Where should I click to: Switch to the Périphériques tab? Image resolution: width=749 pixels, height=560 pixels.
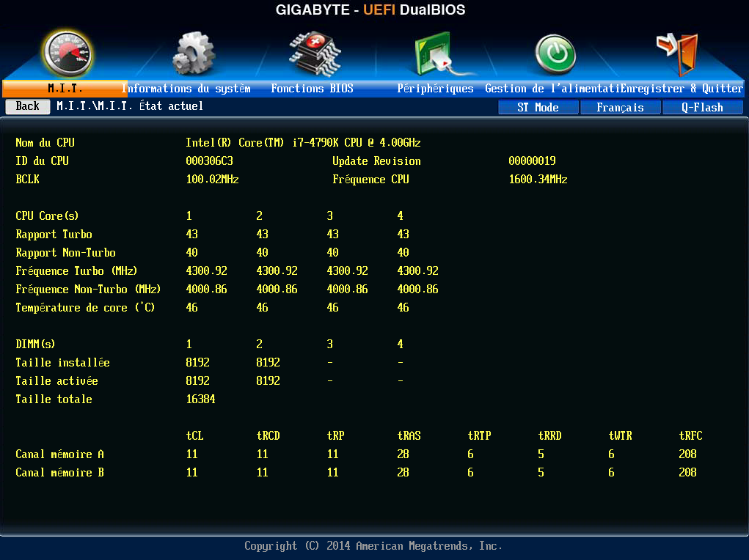(x=435, y=89)
